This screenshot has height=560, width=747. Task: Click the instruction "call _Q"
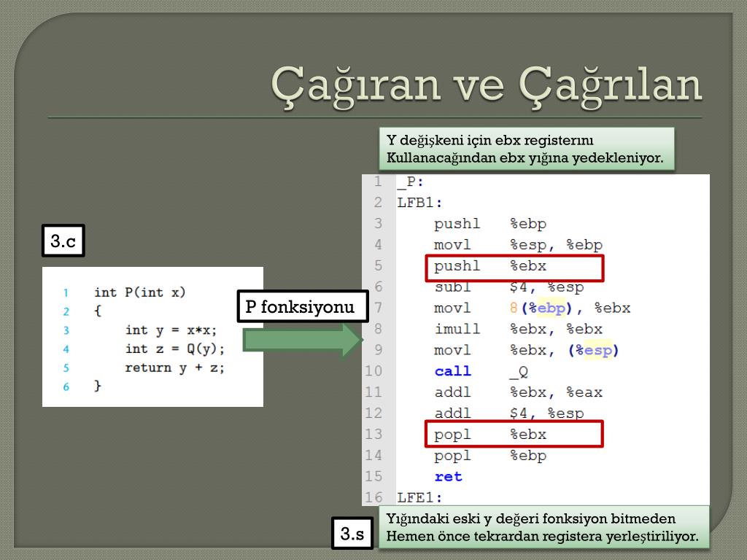click(481, 371)
